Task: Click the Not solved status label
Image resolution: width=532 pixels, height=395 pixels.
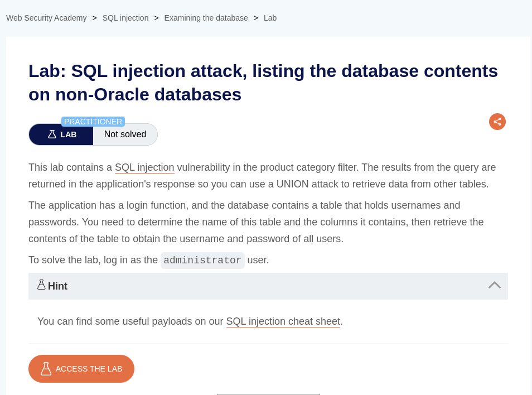Action: coord(125,134)
